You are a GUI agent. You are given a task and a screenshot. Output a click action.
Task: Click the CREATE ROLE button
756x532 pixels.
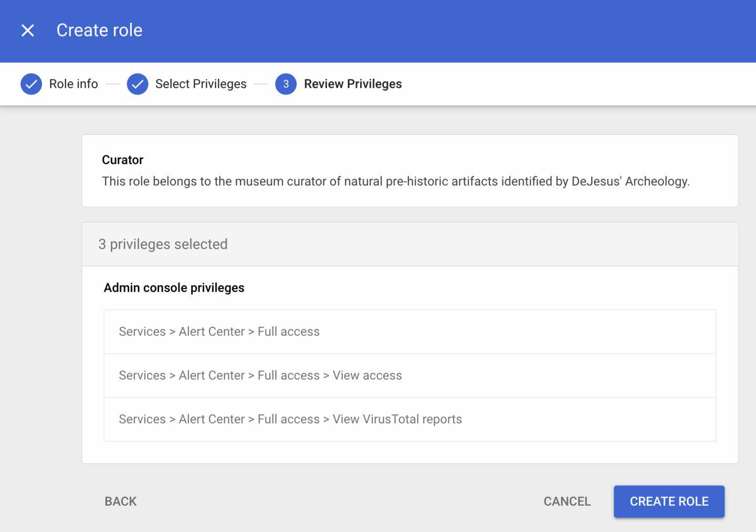669,501
